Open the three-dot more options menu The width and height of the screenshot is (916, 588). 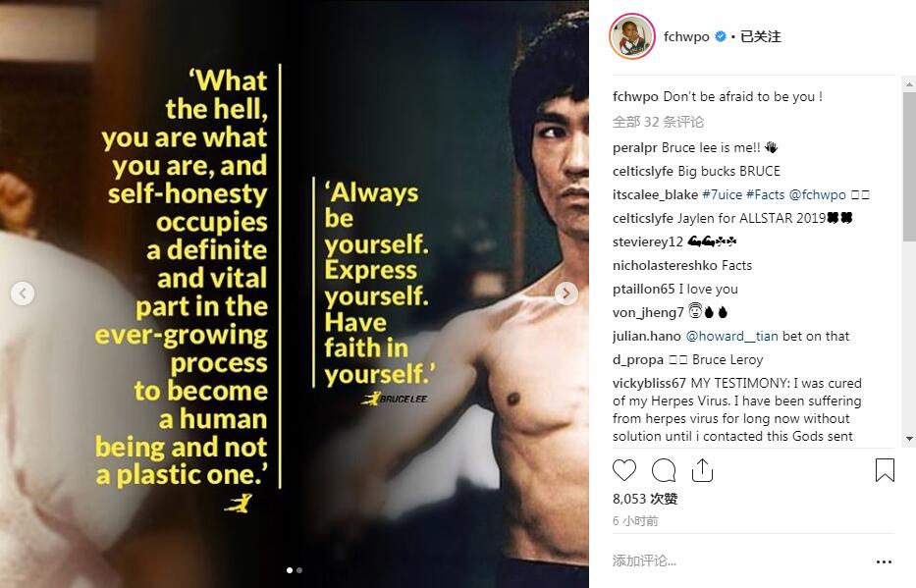tap(884, 561)
